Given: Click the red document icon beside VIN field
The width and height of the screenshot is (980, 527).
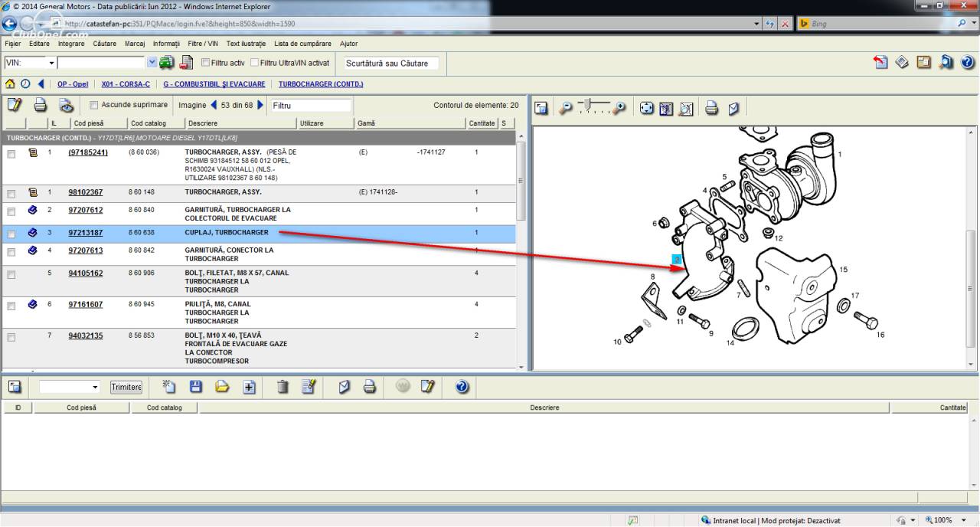Looking at the screenshot, I should (185, 63).
